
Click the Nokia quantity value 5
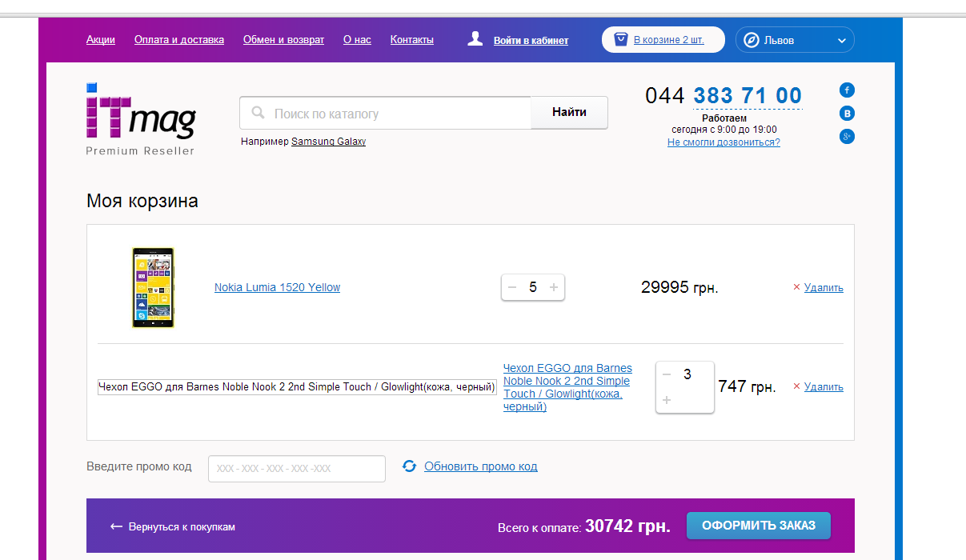pos(533,287)
